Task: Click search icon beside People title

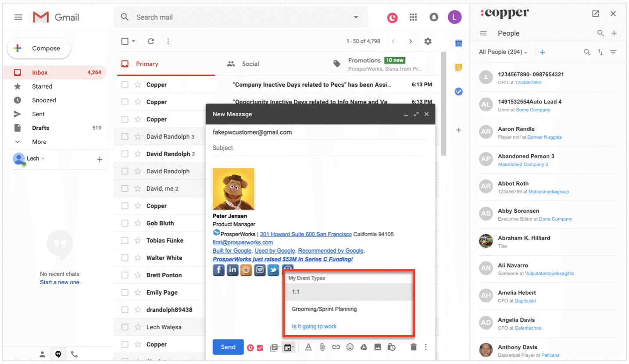Action: [x=600, y=33]
